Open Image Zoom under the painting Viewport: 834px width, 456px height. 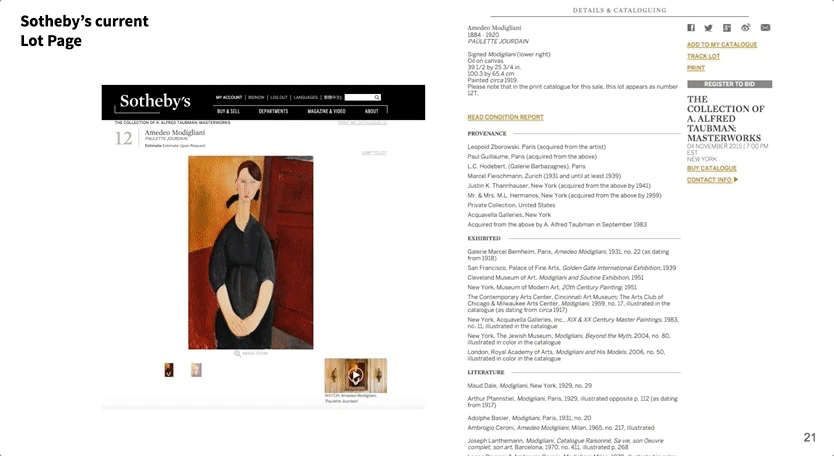(x=251, y=353)
